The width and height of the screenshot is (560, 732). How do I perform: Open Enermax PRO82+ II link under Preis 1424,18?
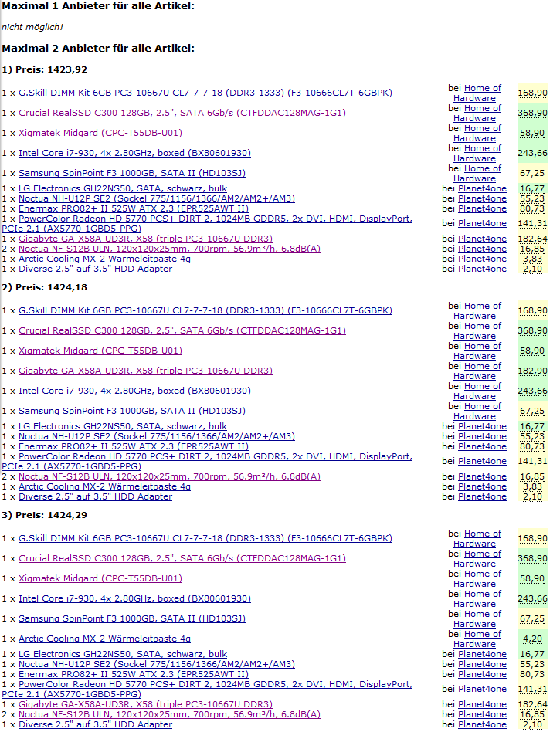point(134,446)
